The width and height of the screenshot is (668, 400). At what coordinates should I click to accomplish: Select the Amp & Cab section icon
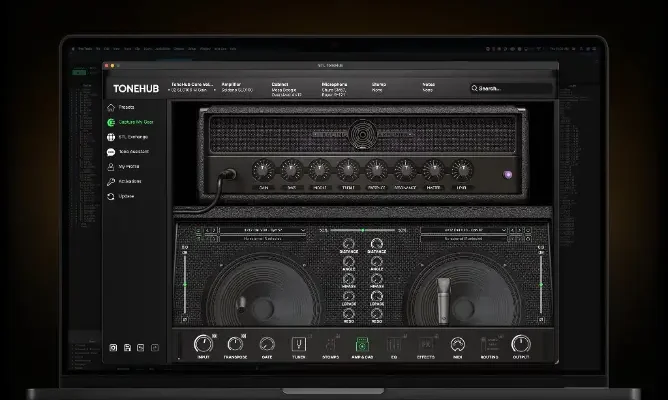click(x=362, y=344)
